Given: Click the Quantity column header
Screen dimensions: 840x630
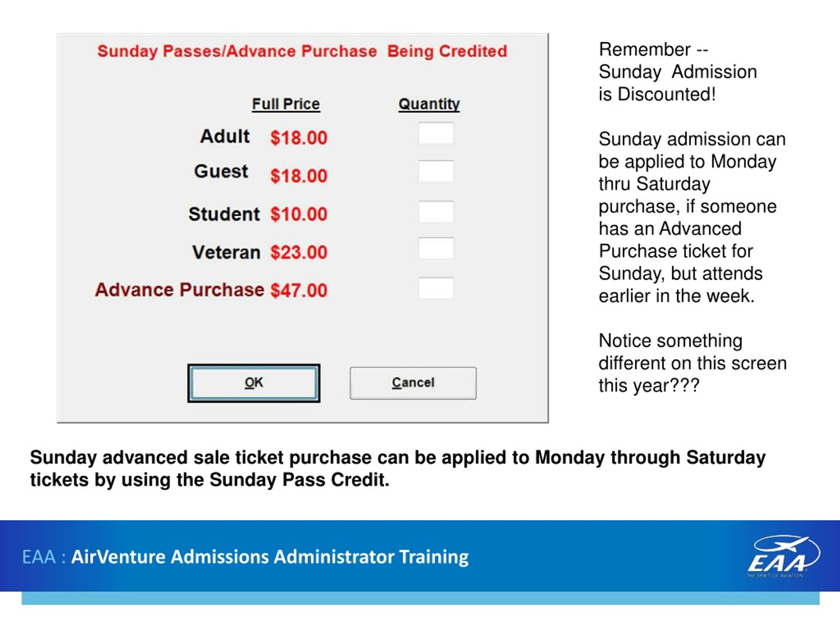Looking at the screenshot, I should point(429,104).
